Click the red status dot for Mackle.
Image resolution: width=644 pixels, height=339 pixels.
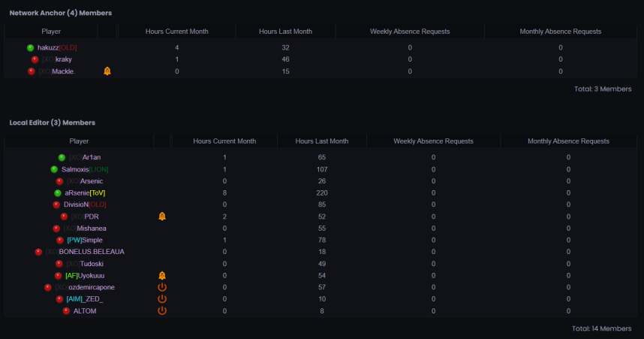click(x=32, y=71)
